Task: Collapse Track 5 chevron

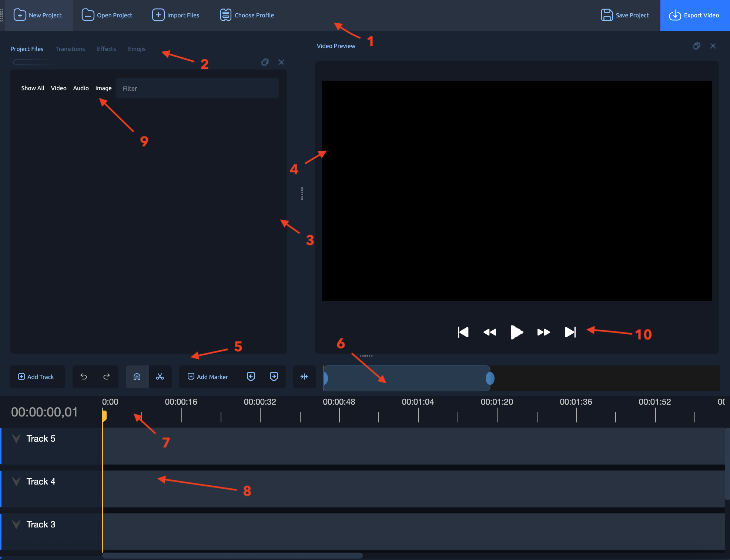Action: (16, 439)
